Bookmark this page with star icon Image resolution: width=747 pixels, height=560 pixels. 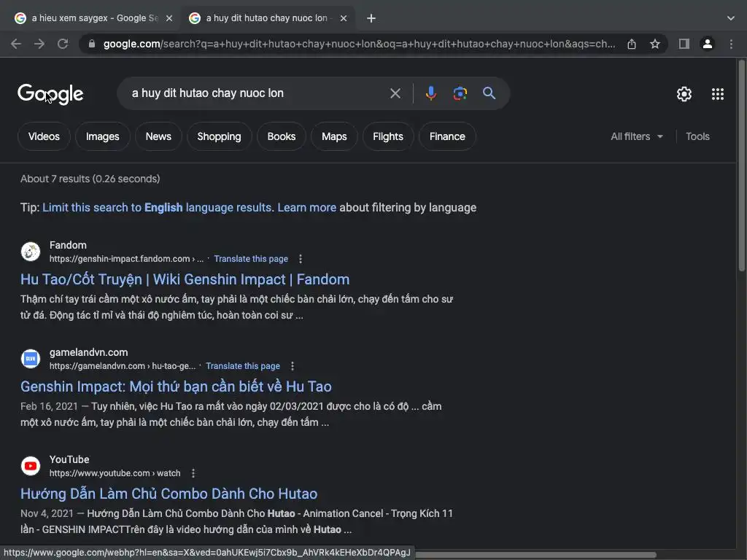[x=655, y=44]
